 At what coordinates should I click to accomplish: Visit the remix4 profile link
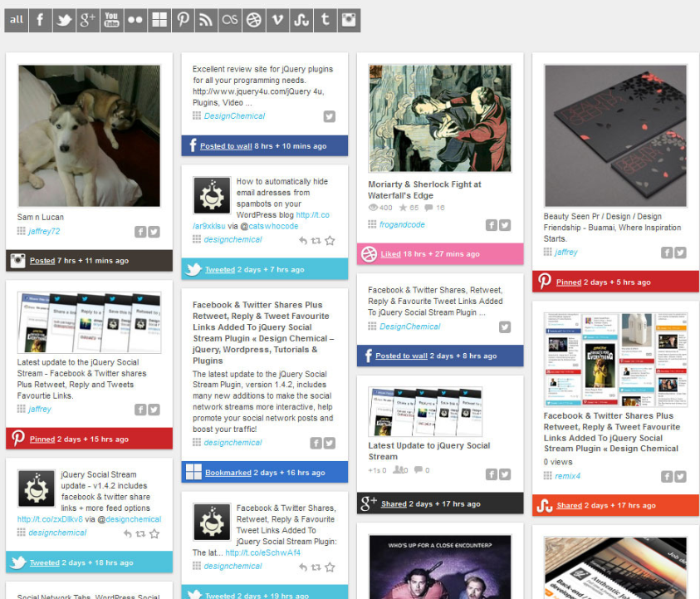pyautogui.click(x=567, y=476)
